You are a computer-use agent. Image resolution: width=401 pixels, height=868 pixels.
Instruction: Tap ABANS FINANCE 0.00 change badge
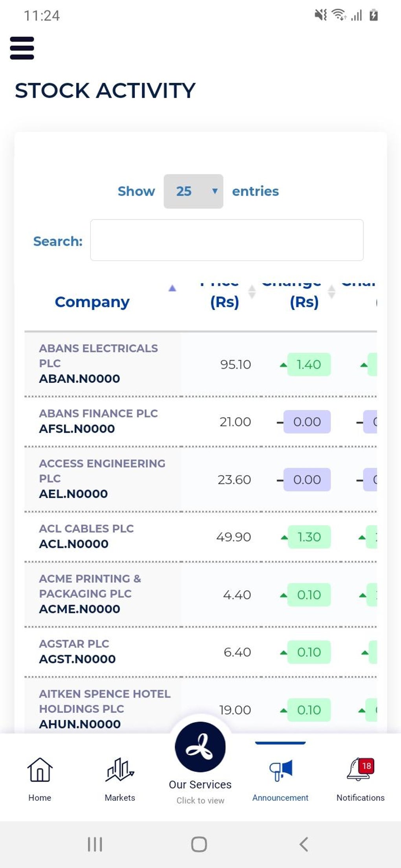click(x=307, y=422)
